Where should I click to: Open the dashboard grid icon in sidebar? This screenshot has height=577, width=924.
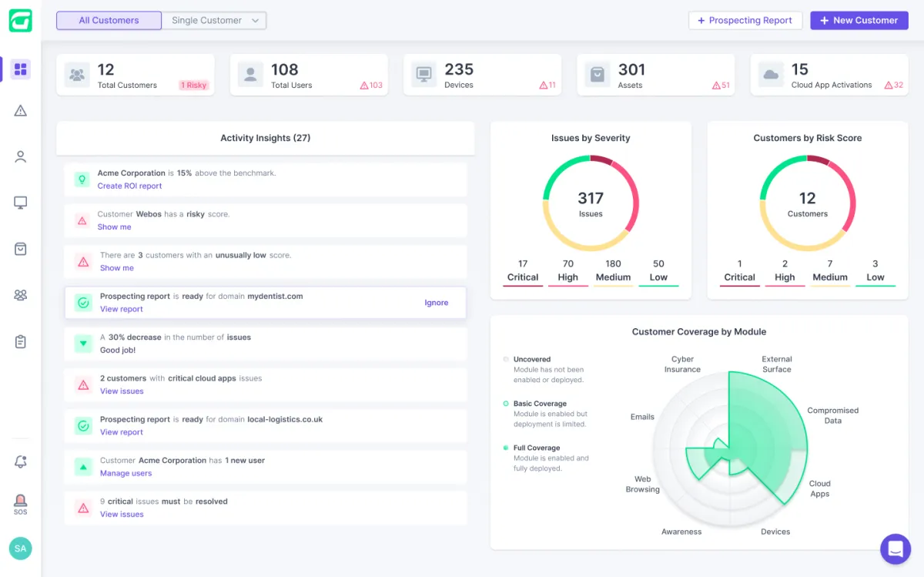(x=21, y=69)
